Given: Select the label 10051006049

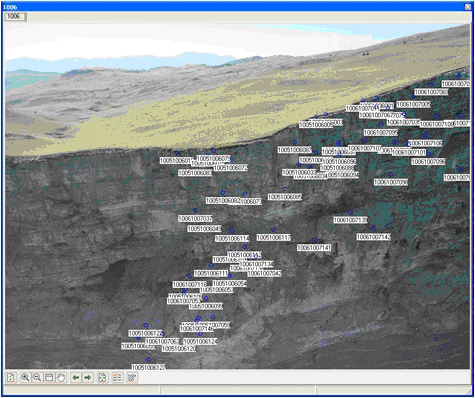Looking at the screenshot, I should 204,229.
